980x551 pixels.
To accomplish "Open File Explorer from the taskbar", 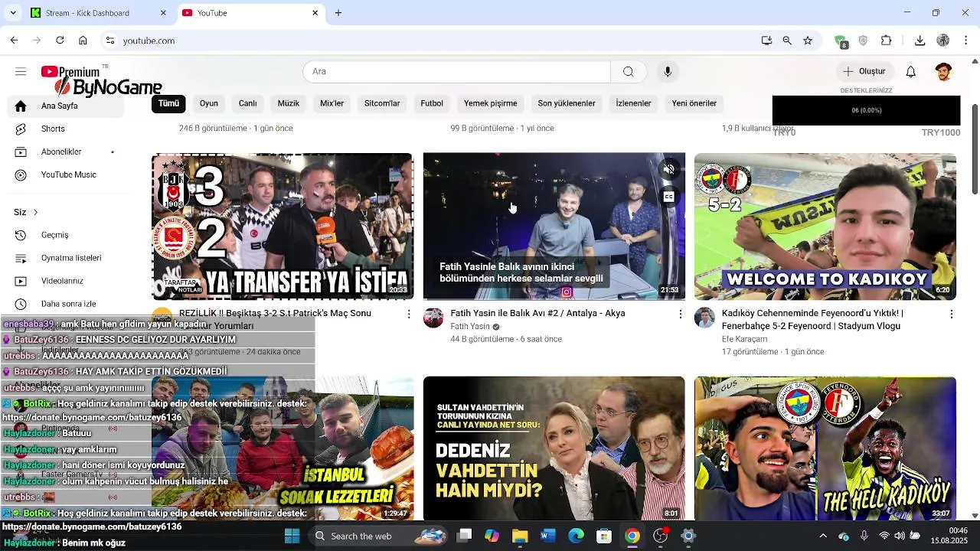I will click(x=520, y=536).
